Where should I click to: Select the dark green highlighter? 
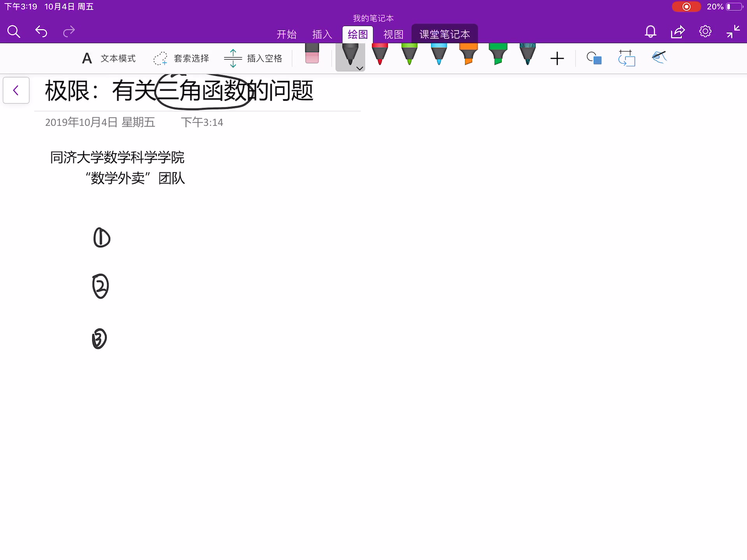point(498,54)
